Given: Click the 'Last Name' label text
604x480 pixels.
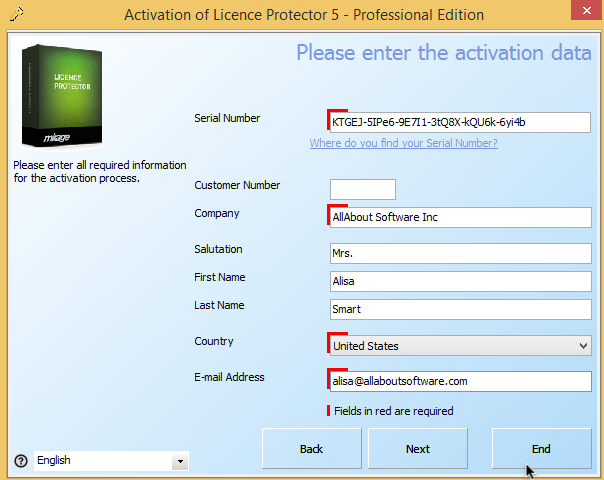Looking at the screenshot, I should coord(219,305).
